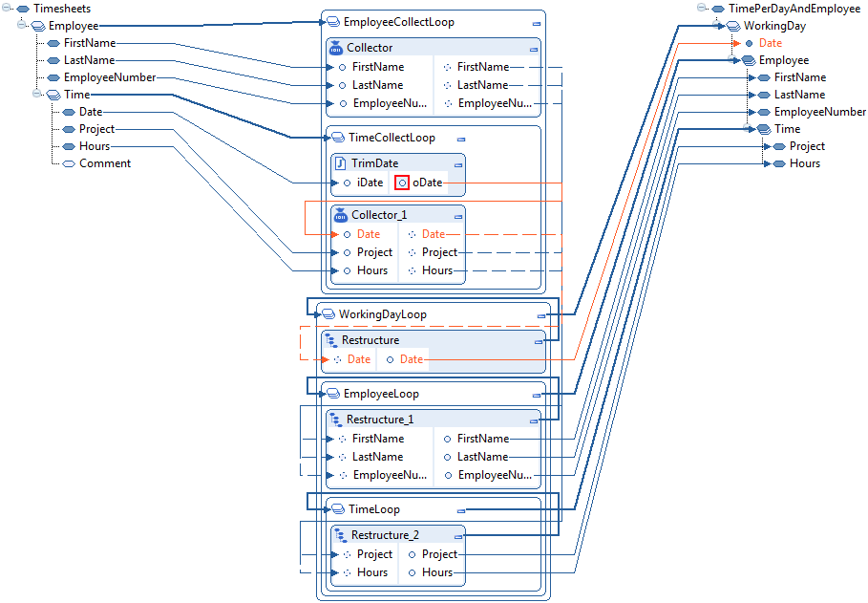Viewport: 868px width, 603px height.
Task: Select the Restructure_1 transform icon
Action: click(336, 419)
